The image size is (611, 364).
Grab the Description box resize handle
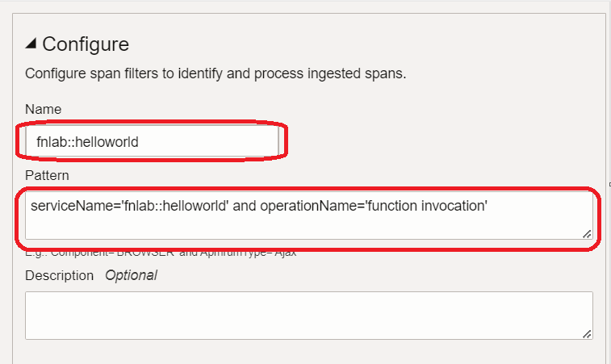point(587,333)
